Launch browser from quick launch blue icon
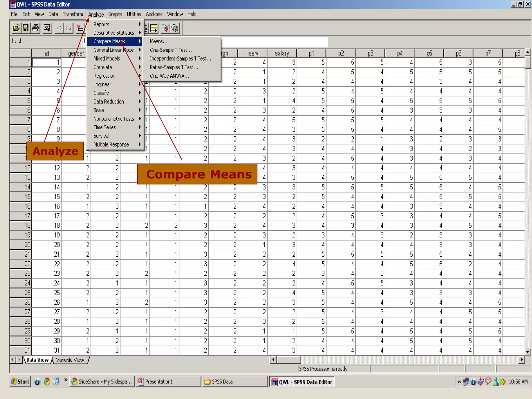The image size is (532, 399). [37, 381]
